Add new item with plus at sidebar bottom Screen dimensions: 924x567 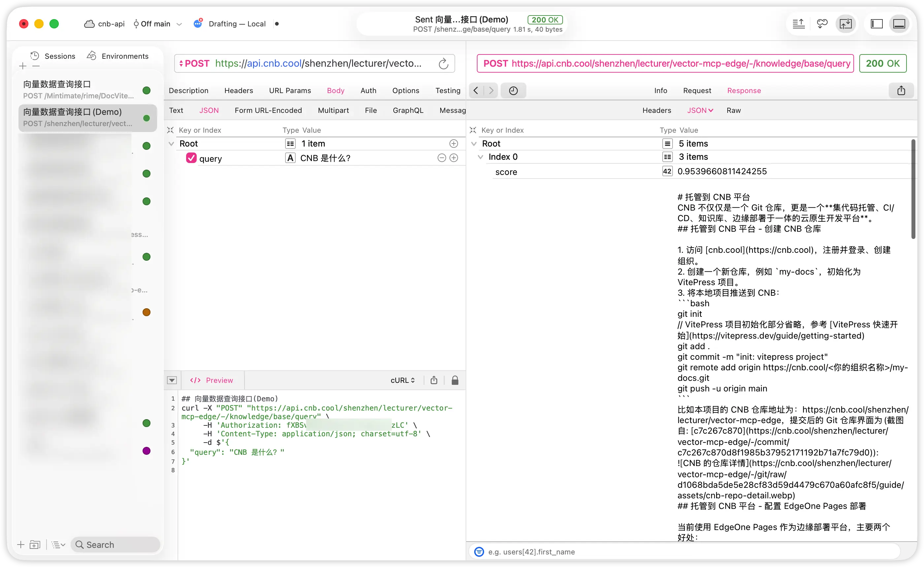point(20,545)
